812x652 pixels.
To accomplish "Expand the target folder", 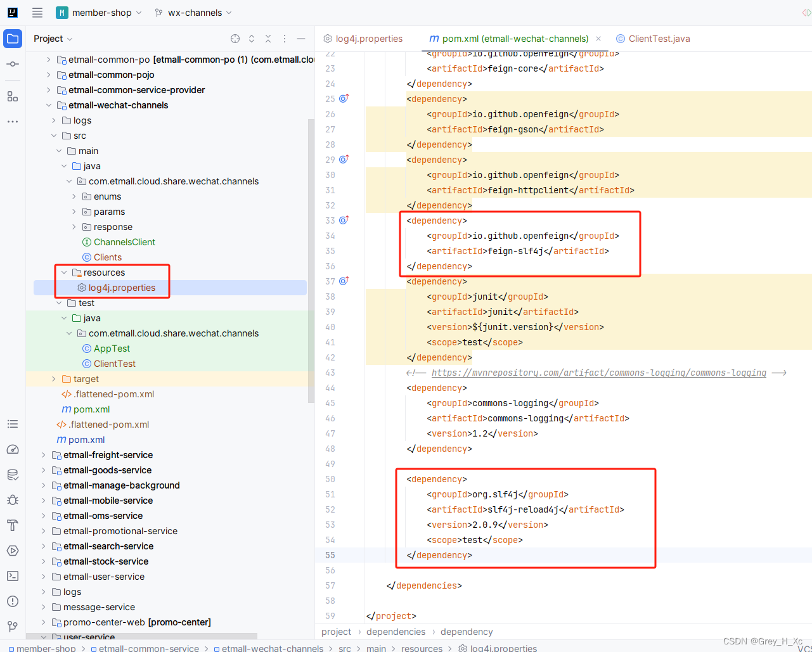I will coord(54,379).
